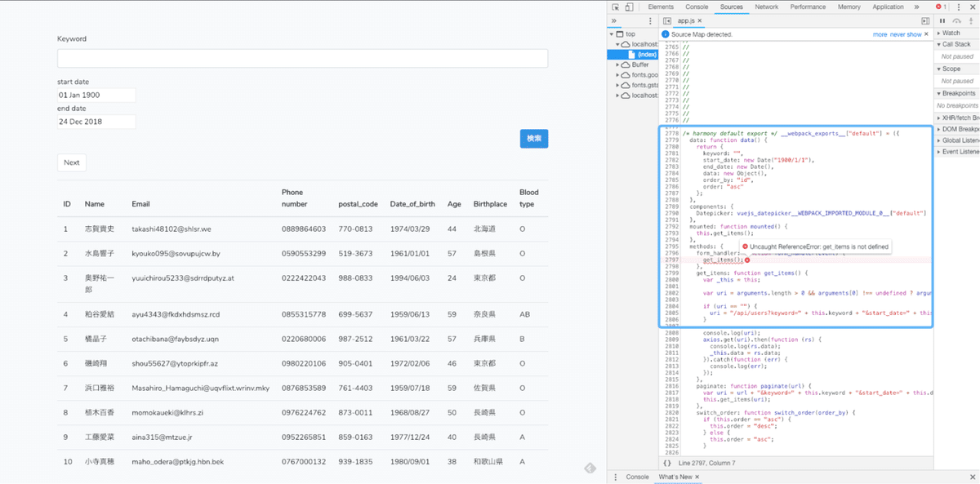This screenshot has width=980, height=484.
Task: Collapse the Breakpoints section
Action: (957, 93)
